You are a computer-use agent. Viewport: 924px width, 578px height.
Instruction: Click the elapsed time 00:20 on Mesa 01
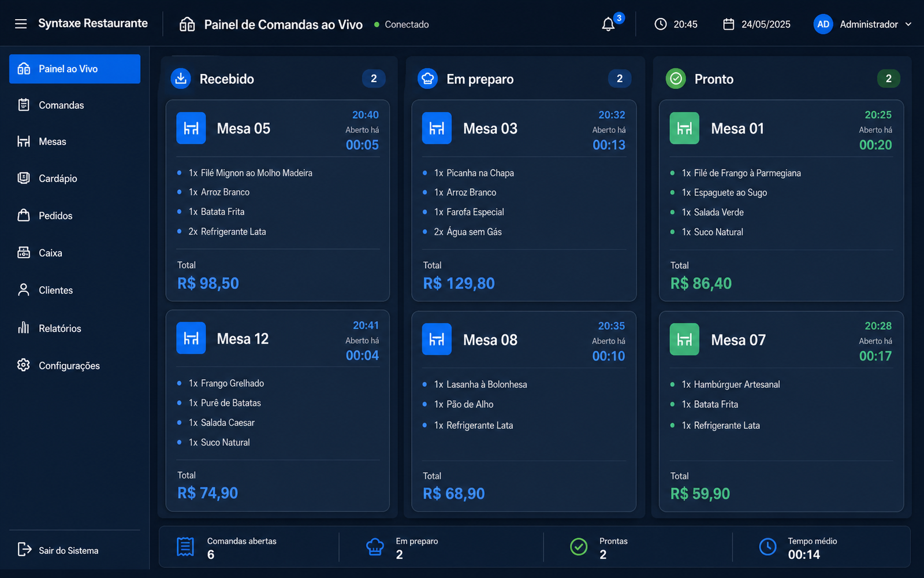(875, 145)
